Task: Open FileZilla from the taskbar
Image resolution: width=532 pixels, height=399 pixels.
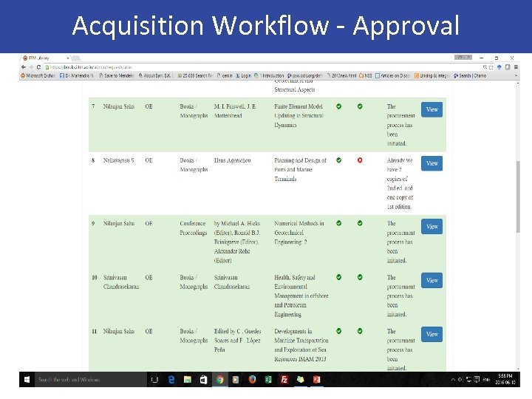Action: coord(284,379)
